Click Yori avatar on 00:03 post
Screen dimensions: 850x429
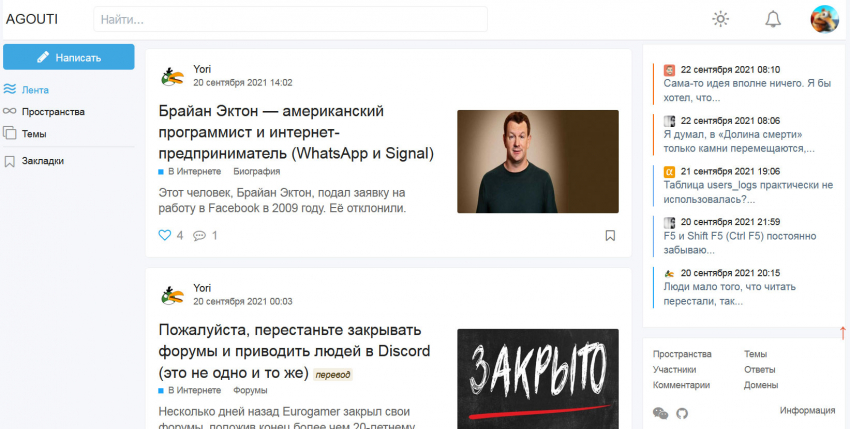(172, 295)
